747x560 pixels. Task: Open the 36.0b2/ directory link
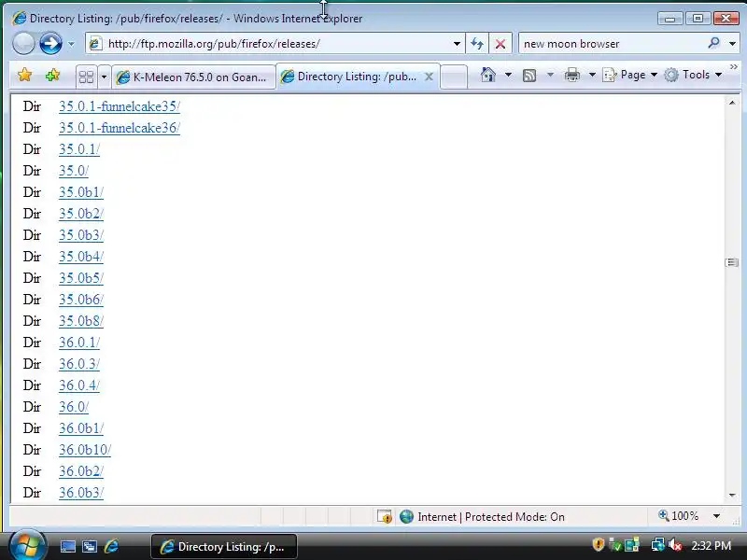pos(81,471)
